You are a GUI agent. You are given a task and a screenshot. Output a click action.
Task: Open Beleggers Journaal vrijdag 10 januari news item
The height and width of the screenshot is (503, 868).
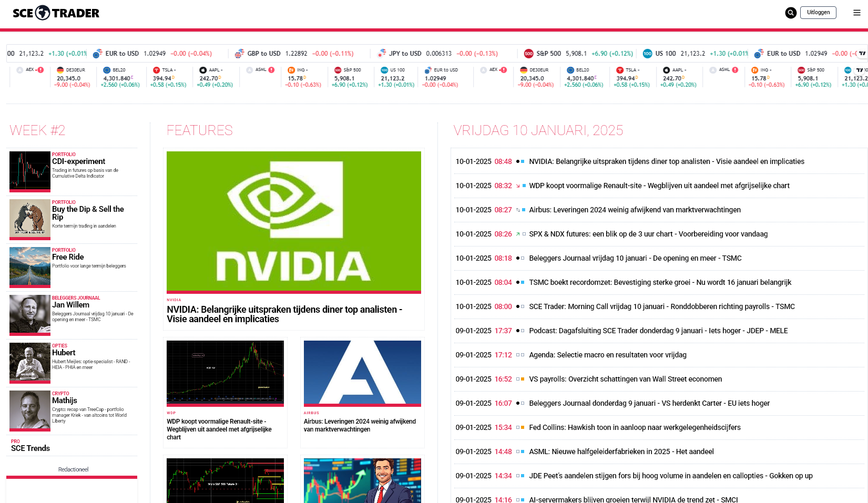[x=635, y=258]
